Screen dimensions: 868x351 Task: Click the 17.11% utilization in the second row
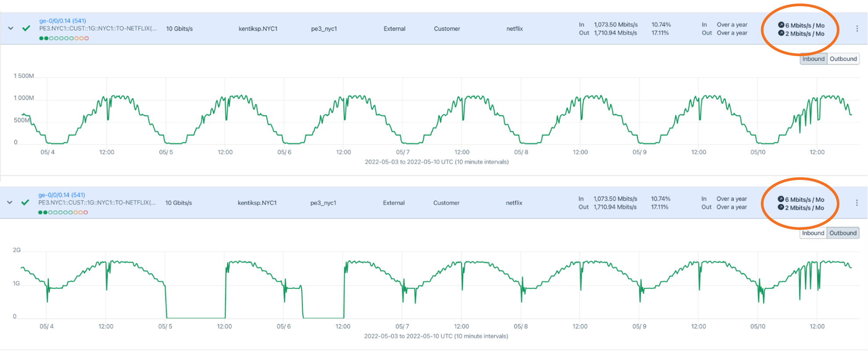(660, 207)
